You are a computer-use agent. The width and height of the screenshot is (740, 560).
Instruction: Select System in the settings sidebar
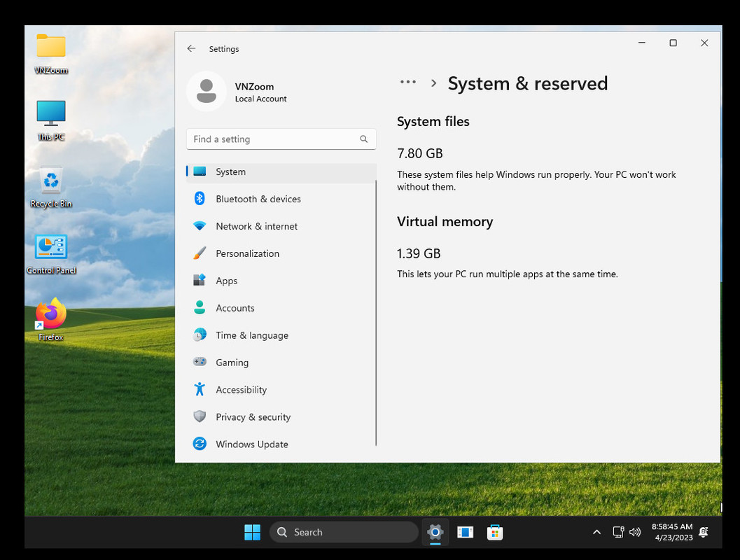281,171
